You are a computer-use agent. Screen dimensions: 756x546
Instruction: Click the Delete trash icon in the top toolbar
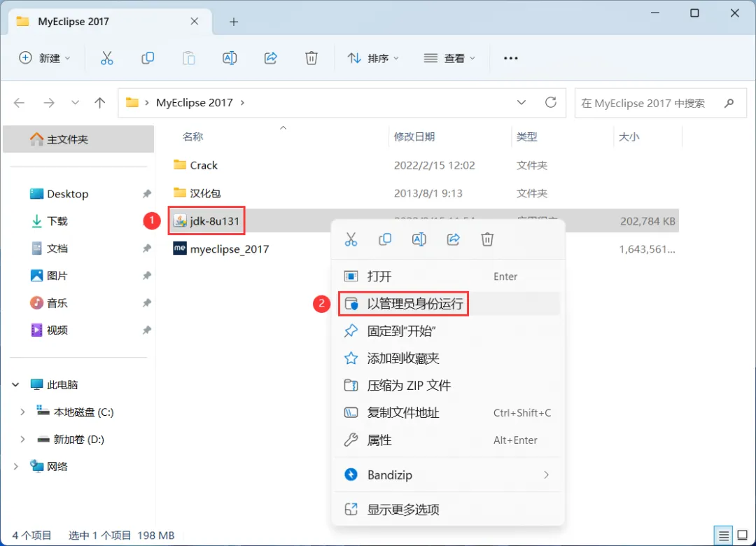[311, 58]
